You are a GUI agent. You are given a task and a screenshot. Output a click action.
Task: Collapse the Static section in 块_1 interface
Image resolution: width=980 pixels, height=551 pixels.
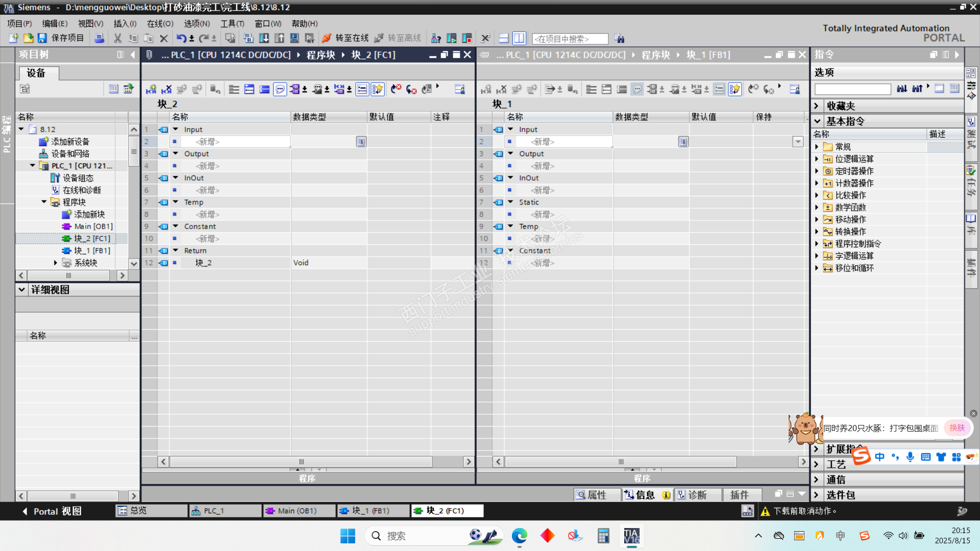point(510,202)
